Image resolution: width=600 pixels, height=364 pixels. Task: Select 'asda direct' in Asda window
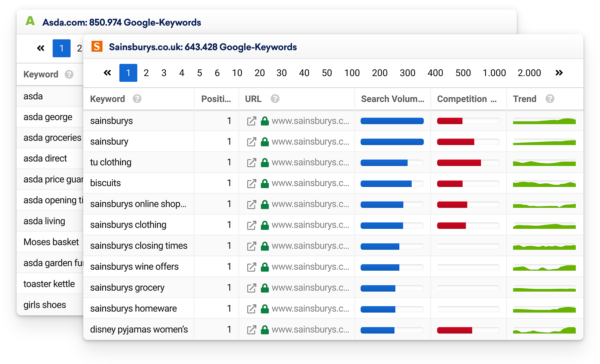[x=45, y=159]
